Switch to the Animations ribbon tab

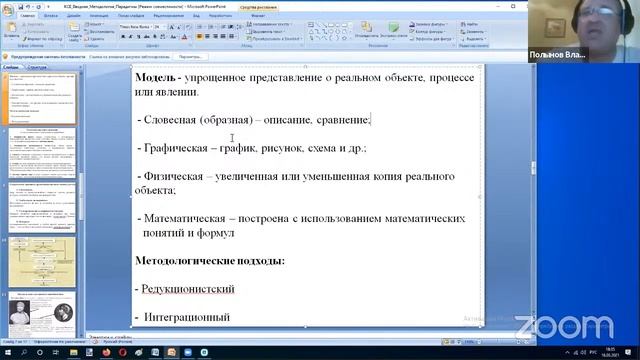click(x=99, y=16)
